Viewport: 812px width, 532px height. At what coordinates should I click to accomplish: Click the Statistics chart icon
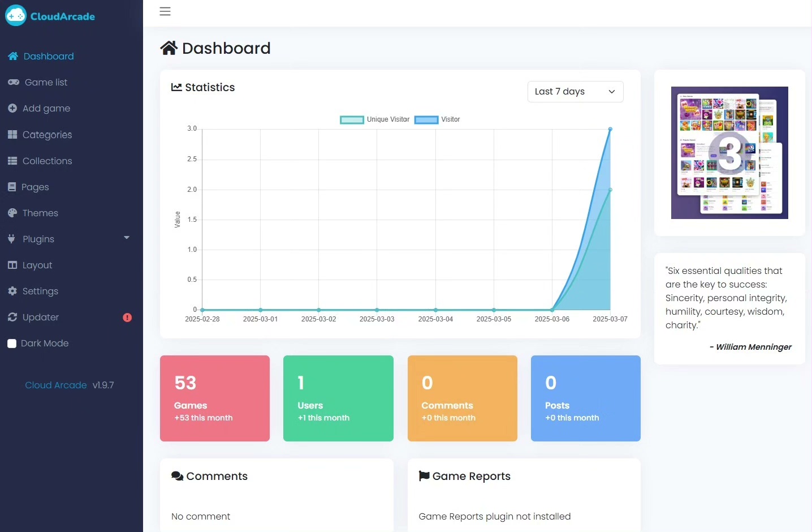(176, 87)
